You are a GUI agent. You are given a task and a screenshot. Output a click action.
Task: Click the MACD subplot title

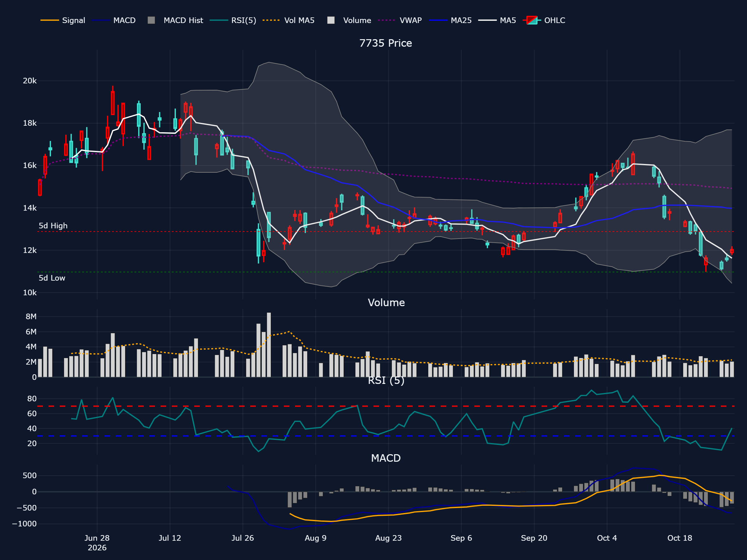[x=386, y=458]
